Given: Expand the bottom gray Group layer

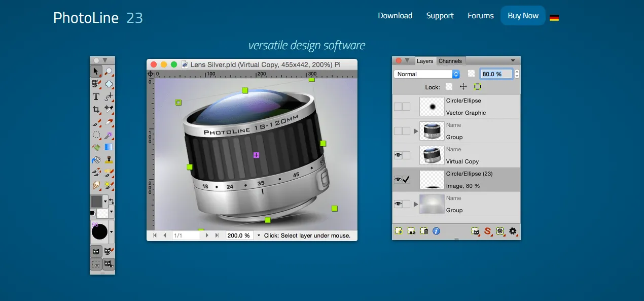Looking at the screenshot, I should tap(416, 204).
